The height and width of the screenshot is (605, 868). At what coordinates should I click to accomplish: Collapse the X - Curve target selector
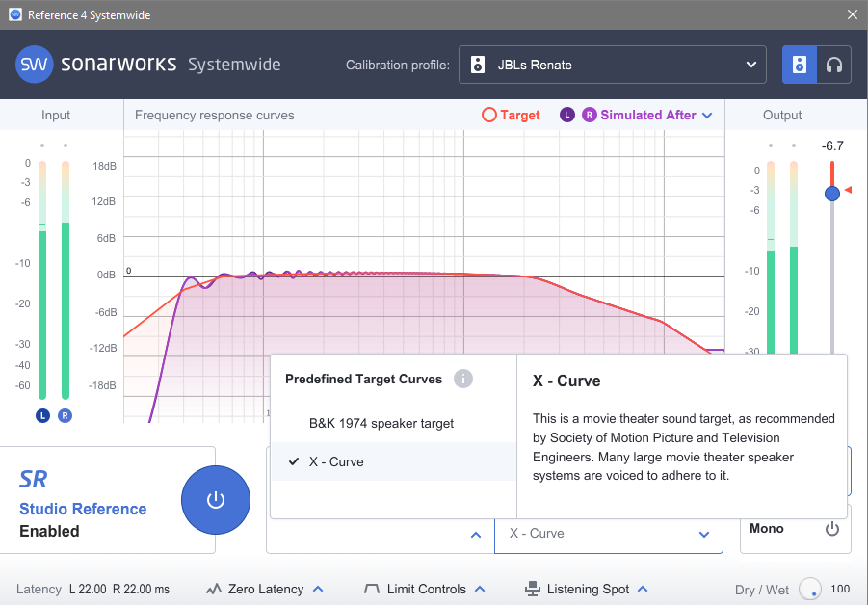tap(702, 534)
